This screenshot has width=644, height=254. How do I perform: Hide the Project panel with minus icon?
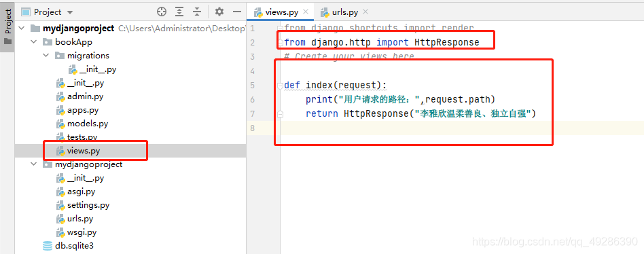[x=236, y=12]
